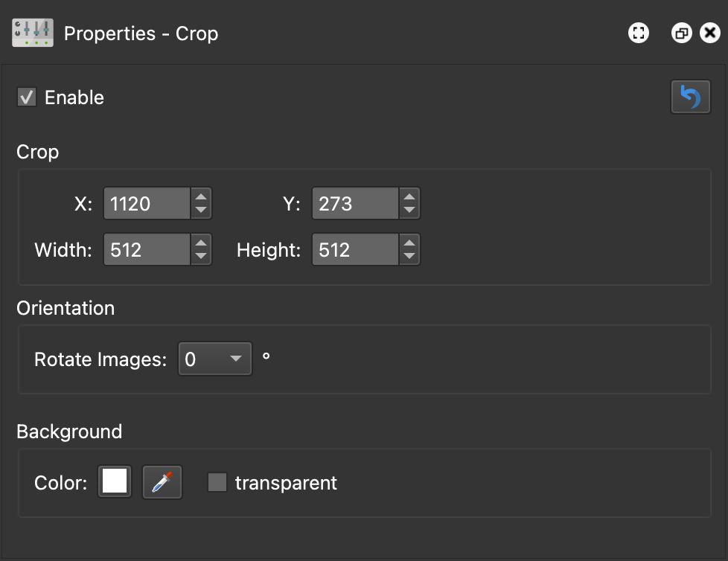Click the crosshair dock icon in the titlebar
This screenshot has height=561, width=728.
(638, 33)
